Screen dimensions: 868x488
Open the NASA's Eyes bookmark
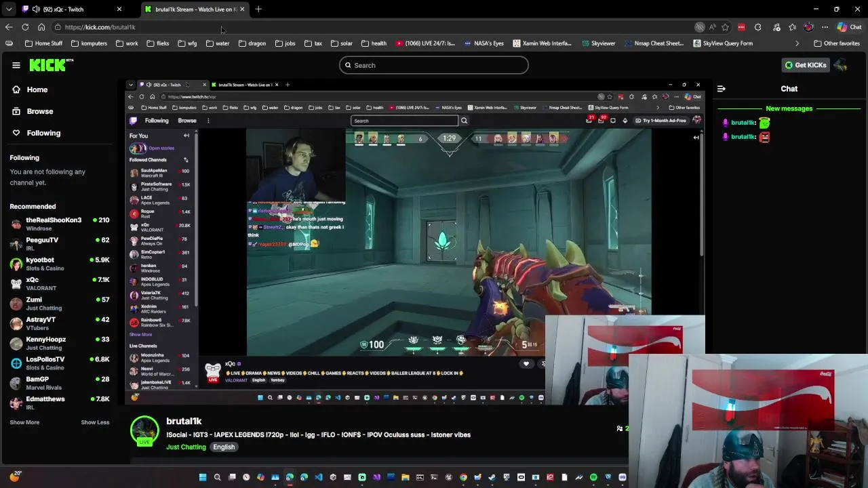(484, 43)
